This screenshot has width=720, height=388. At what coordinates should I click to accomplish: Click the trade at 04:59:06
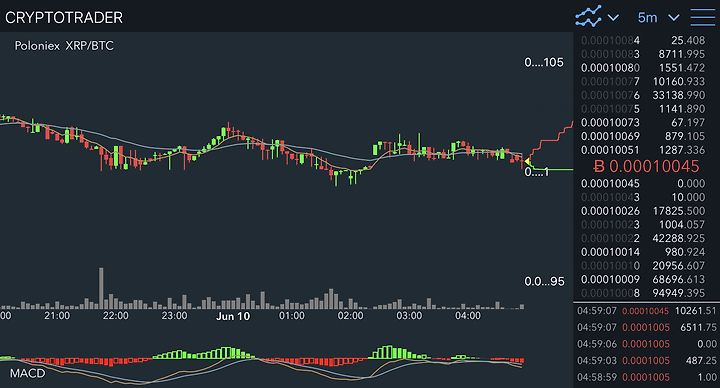(647, 344)
